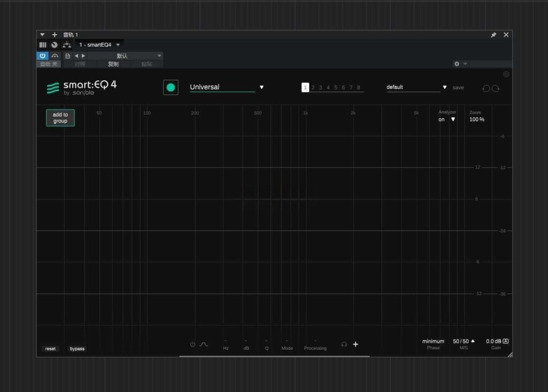This screenshot has height=392, width=548.
Task: Start learning with the green circle button
Action: 171,87
